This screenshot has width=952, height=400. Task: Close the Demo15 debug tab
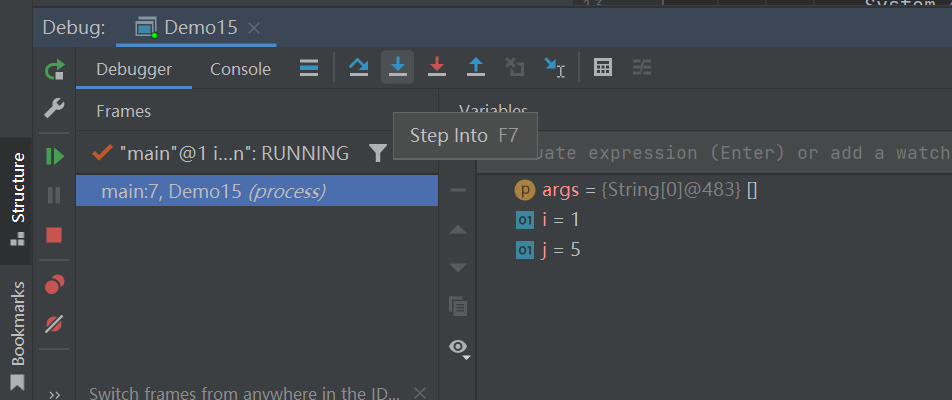pyautogui.click(x=254, y=28)
